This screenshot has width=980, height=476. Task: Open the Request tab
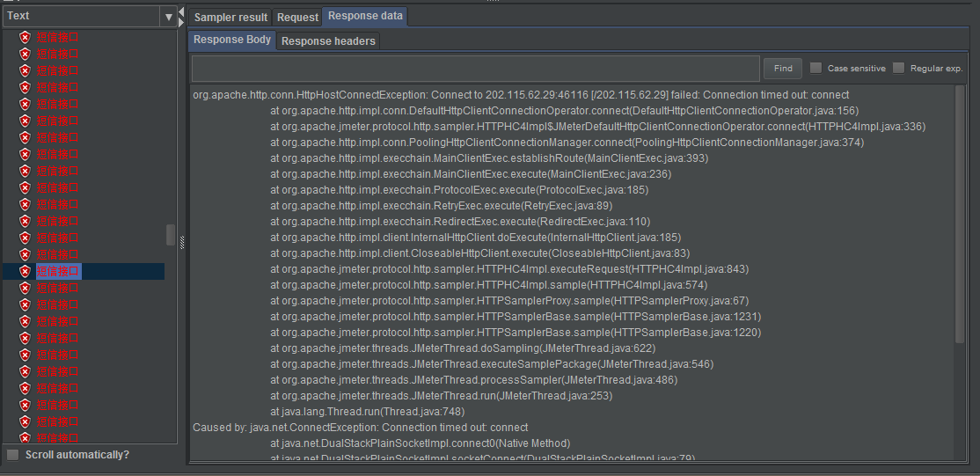[x=297, y=17]
